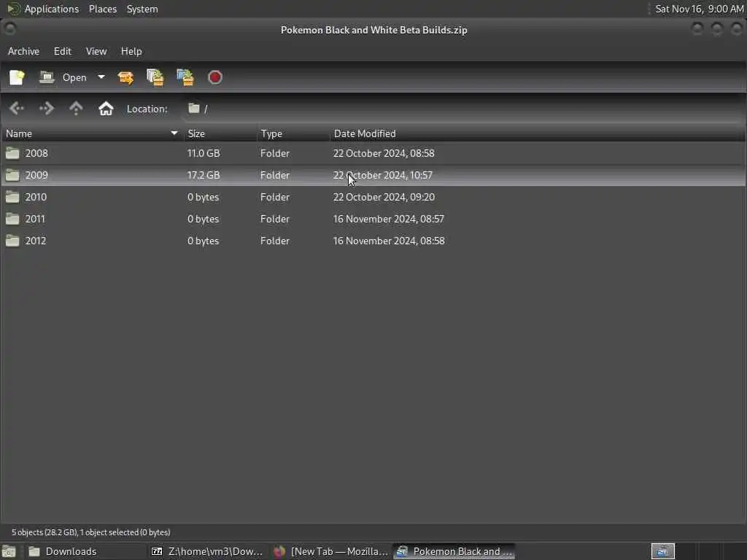Open the Edit menu
Image resolution: width=747 pixels, height=560 pixels.
(63, 51)
